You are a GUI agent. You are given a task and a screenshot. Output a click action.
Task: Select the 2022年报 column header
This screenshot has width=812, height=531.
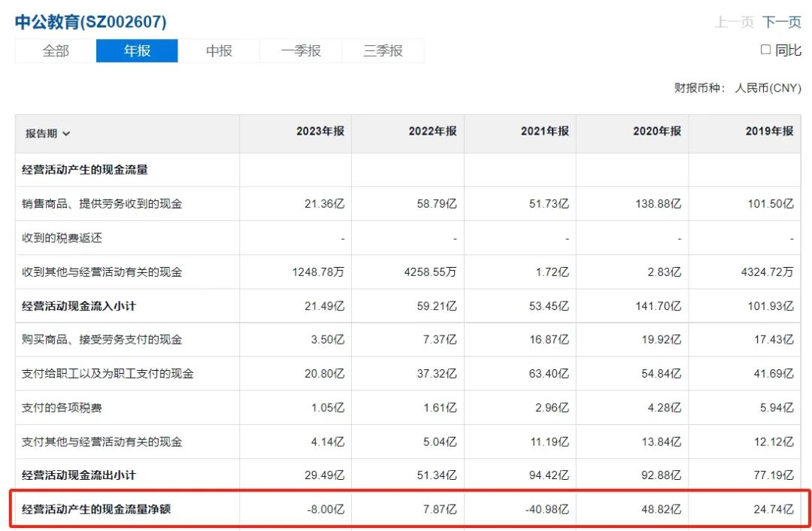tap(432, 132)
